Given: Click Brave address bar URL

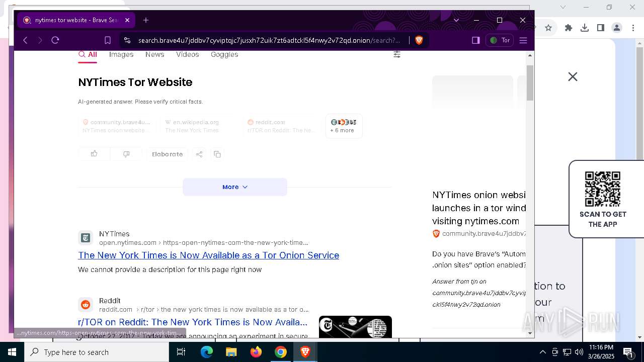Looking at the screenshot, I should coord(269,40).
